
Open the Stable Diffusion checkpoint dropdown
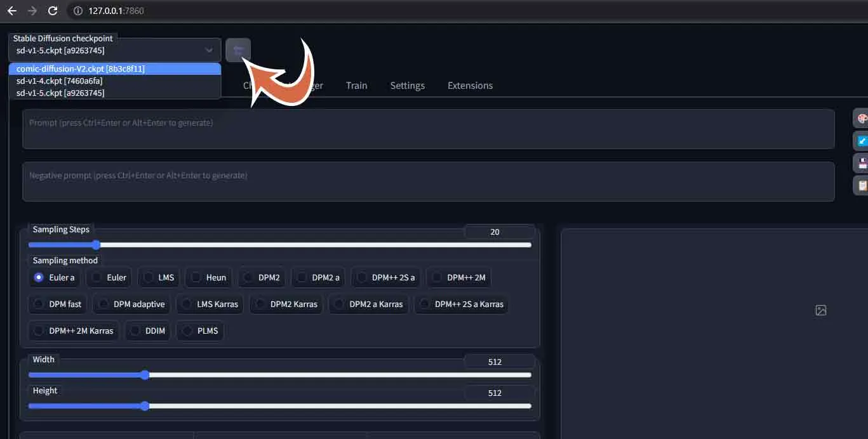tap(115, 50)
